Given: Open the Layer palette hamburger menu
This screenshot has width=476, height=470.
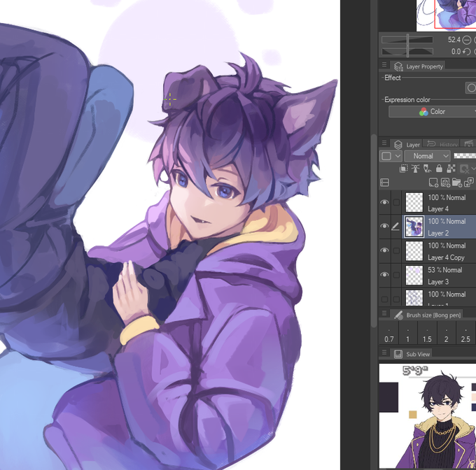Looking at the screenshot, I should click(x=384, y=143).
